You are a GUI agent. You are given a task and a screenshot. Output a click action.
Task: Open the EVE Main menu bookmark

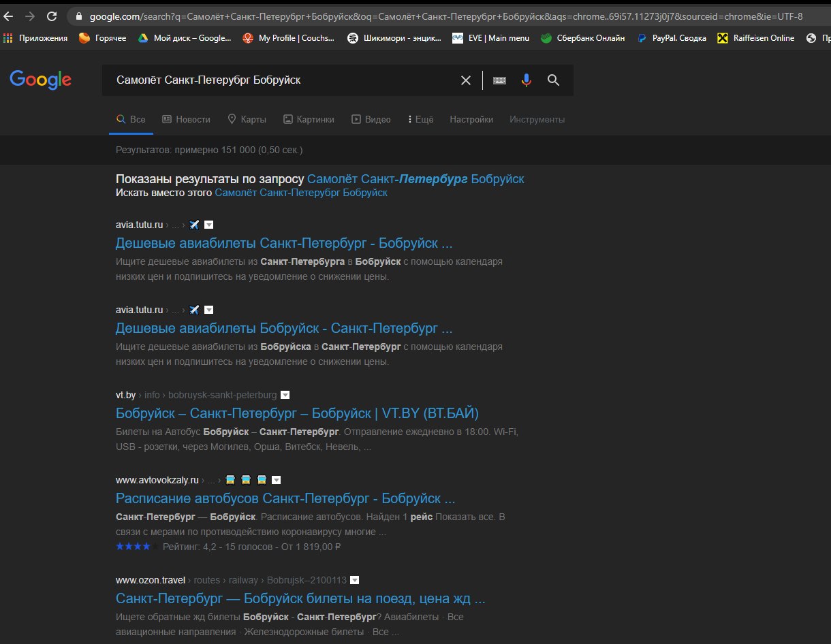(x=491, y=38)
